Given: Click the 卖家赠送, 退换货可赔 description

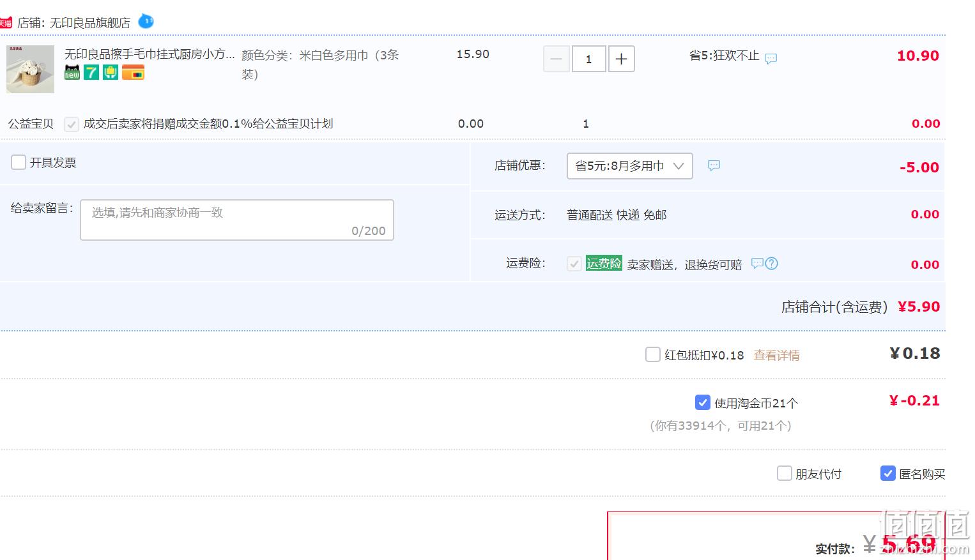Looking at the screenshot, I should point(684,265).
